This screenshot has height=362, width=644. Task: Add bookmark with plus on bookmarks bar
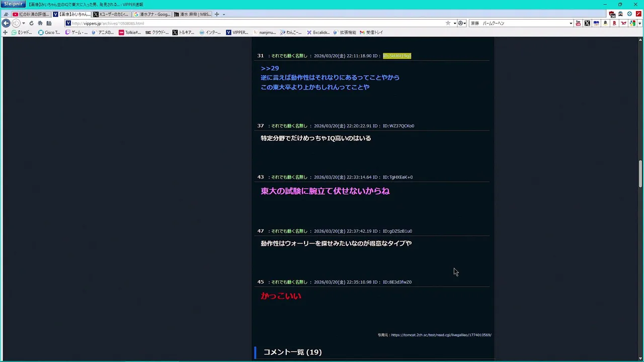(x=5, y=32)
